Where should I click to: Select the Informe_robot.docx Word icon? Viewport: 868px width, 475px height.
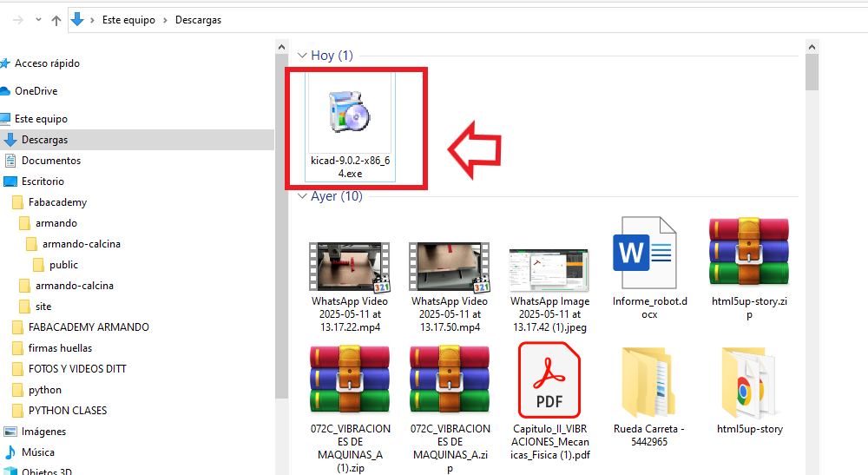[645, 253]
